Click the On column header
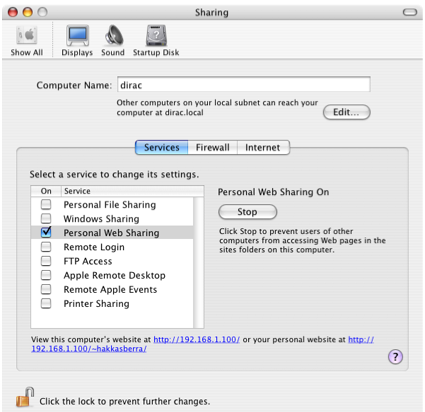Screen dimensions: 425x412 coord(46,191)
